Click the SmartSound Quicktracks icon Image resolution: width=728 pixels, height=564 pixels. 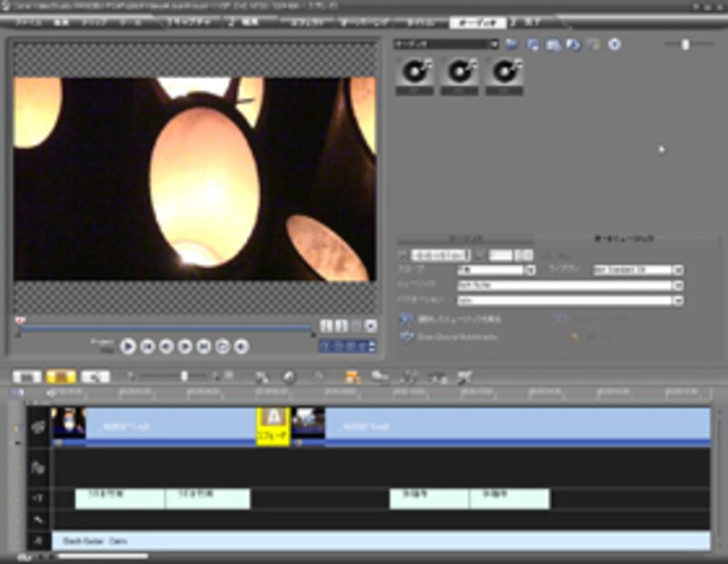[x=405, y=337]
